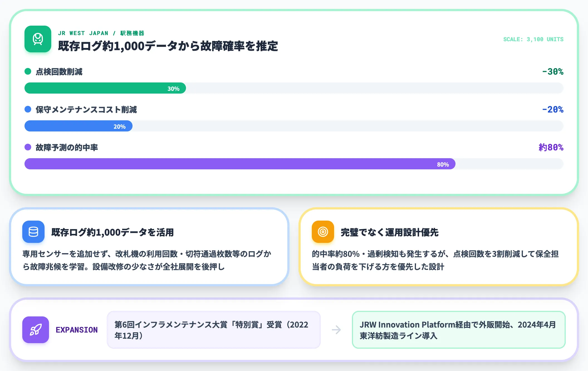Click the green 30% progress bar
The height and width of the screenshot is (371, 588).
[105, 88]
